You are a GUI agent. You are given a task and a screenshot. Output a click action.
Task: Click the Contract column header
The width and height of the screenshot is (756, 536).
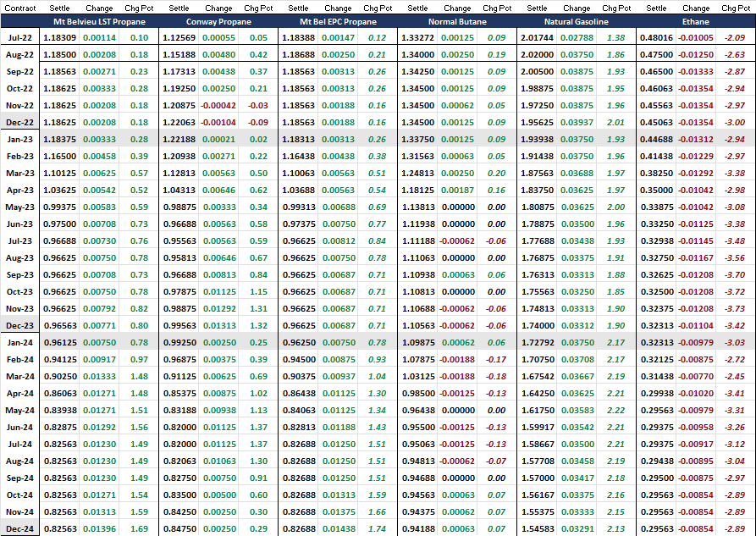tap(20, 8)
